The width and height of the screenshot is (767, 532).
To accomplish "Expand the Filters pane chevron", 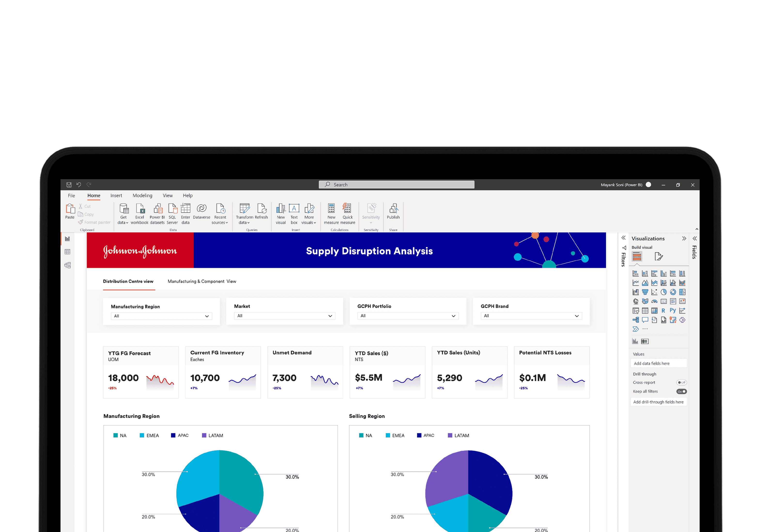I will tap(624, 238).
